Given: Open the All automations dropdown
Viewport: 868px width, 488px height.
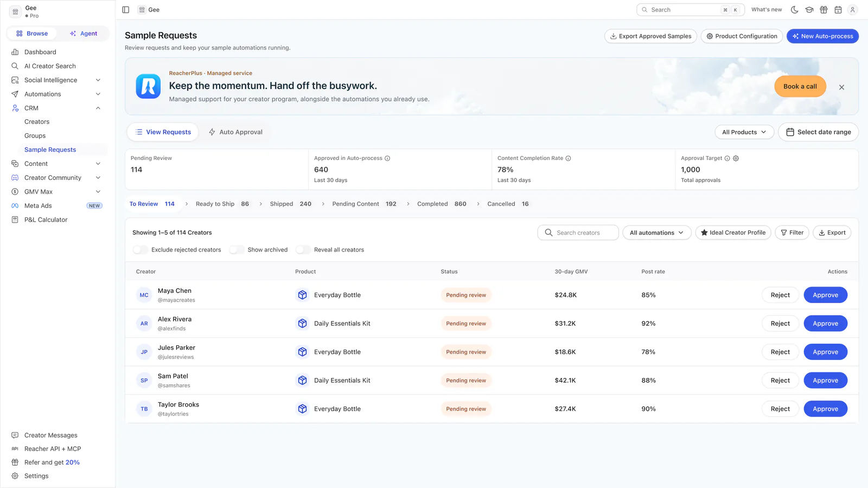Looking at the screenshot, I should (656, 233).
